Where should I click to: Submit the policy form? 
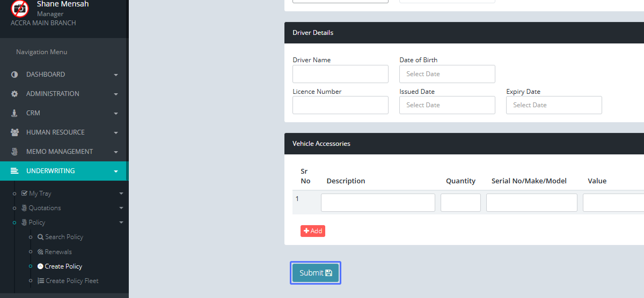316,273
